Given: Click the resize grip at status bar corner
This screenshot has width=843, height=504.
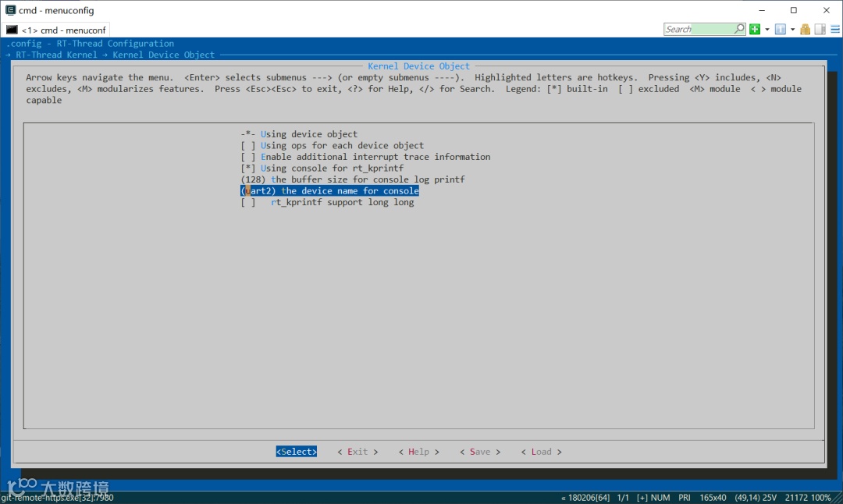Looking at the screenshot, I should click(x=838, y=498).
